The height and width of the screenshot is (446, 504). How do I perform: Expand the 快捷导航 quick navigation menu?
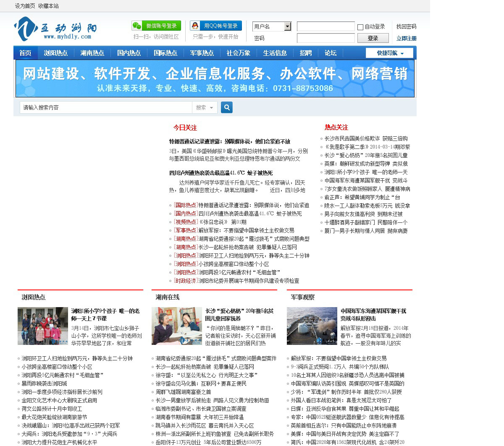[x=389, y=53]
